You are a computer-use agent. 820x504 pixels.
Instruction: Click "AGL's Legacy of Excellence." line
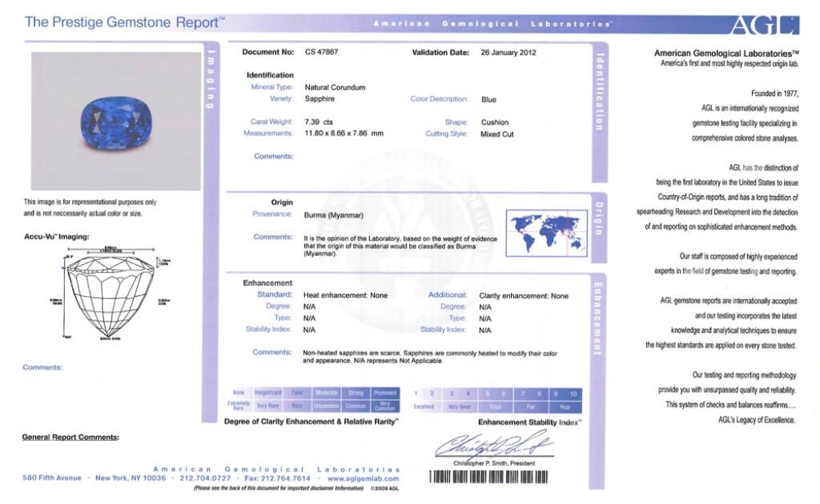click(x=757, y=420)
